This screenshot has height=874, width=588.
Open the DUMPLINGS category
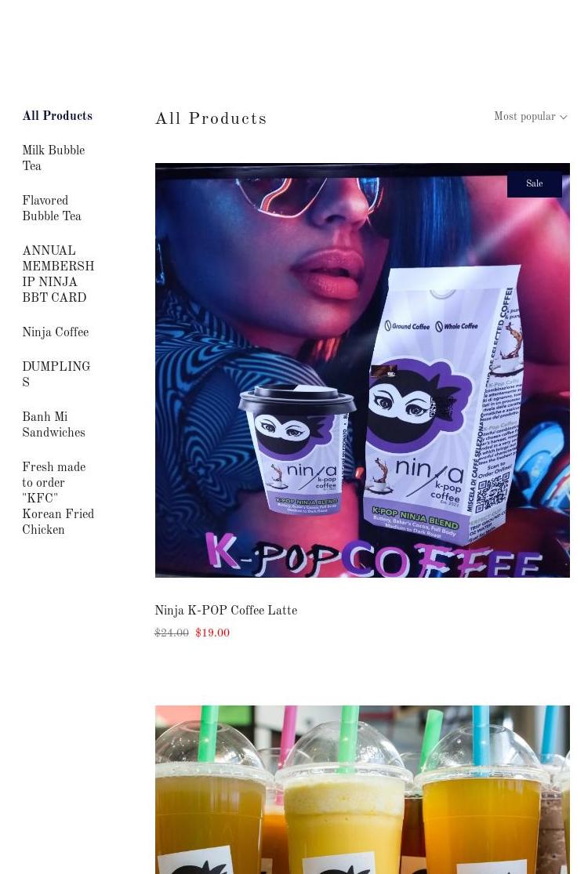pos(56,374)
